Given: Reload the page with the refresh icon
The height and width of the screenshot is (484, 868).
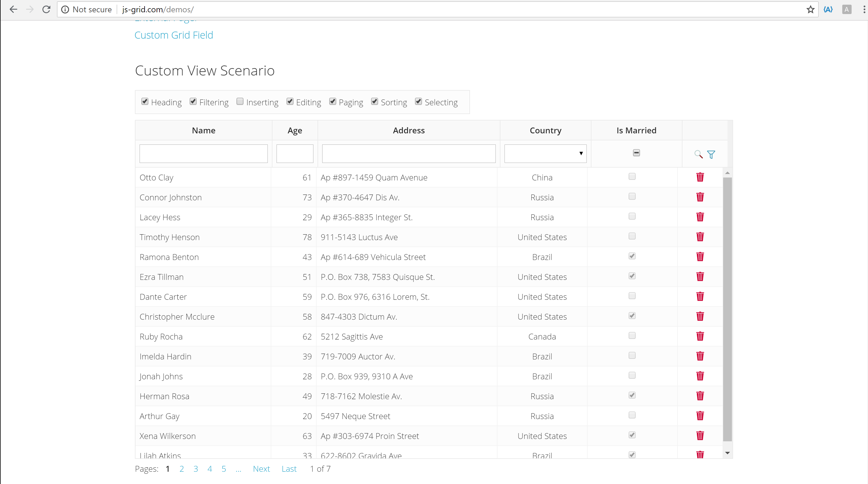Looking at the screenshot, I should pyautogui.click(x=46, y=9).
